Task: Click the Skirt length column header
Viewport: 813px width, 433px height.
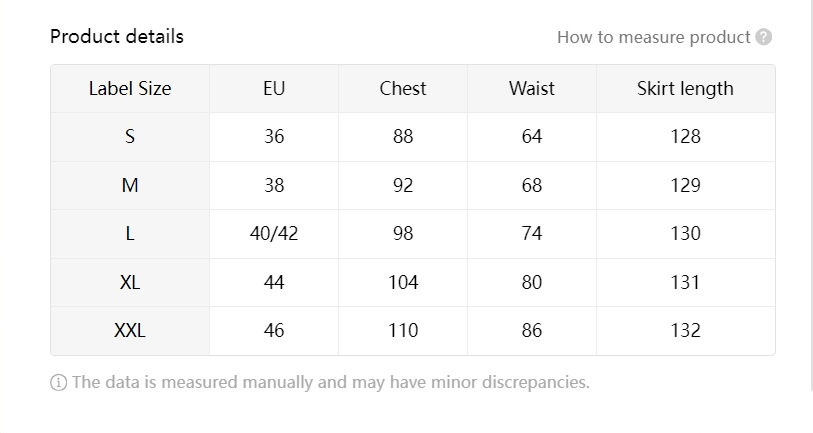Action: coord(685,89)
